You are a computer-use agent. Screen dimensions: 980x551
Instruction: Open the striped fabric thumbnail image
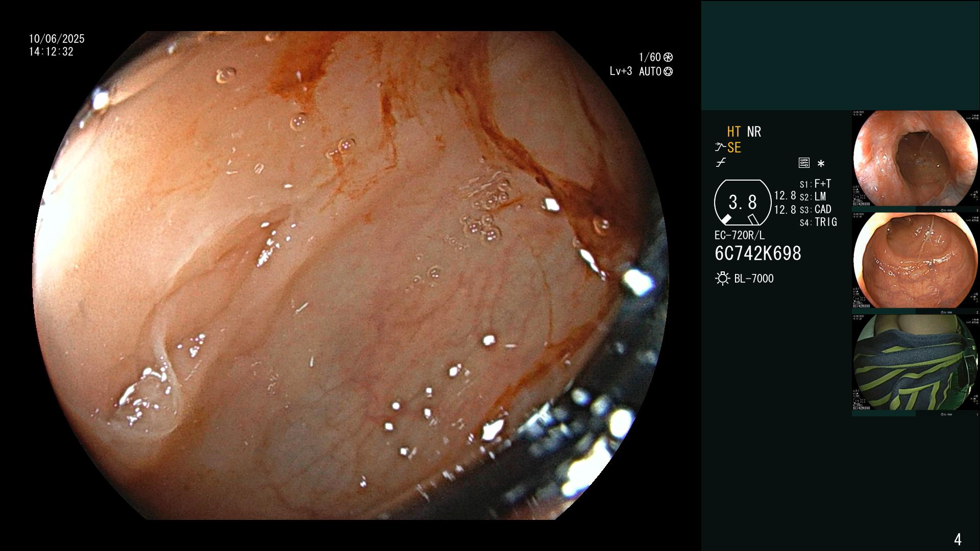click(915, 363)
